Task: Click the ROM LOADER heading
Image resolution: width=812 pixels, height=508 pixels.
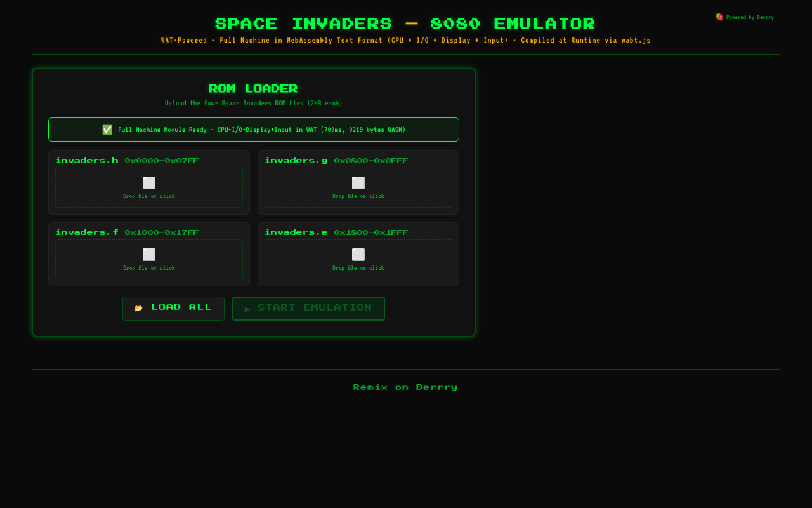Action: coord(253,89)
